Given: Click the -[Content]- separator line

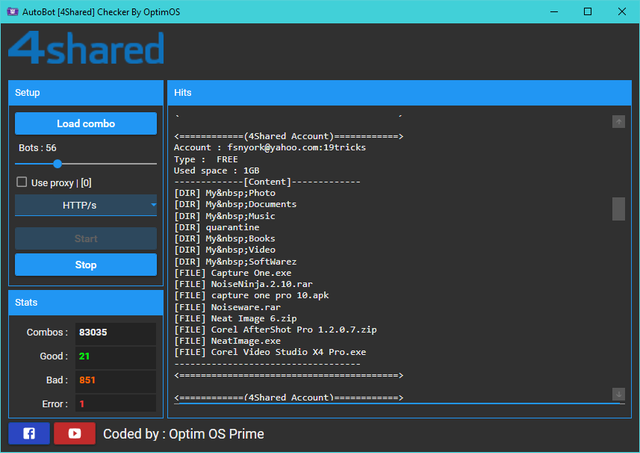Looking at the screenshot, I should click(267, 182).
